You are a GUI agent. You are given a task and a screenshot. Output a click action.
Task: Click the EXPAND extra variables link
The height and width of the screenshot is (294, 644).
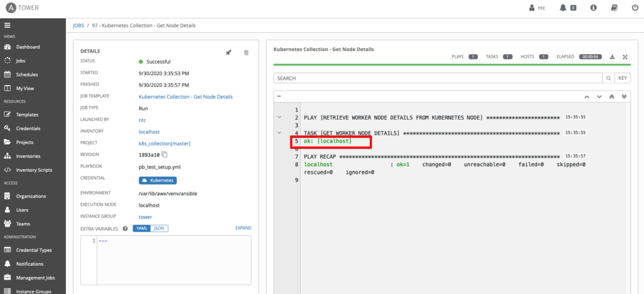pyautogui.click(x=243, y=228)
